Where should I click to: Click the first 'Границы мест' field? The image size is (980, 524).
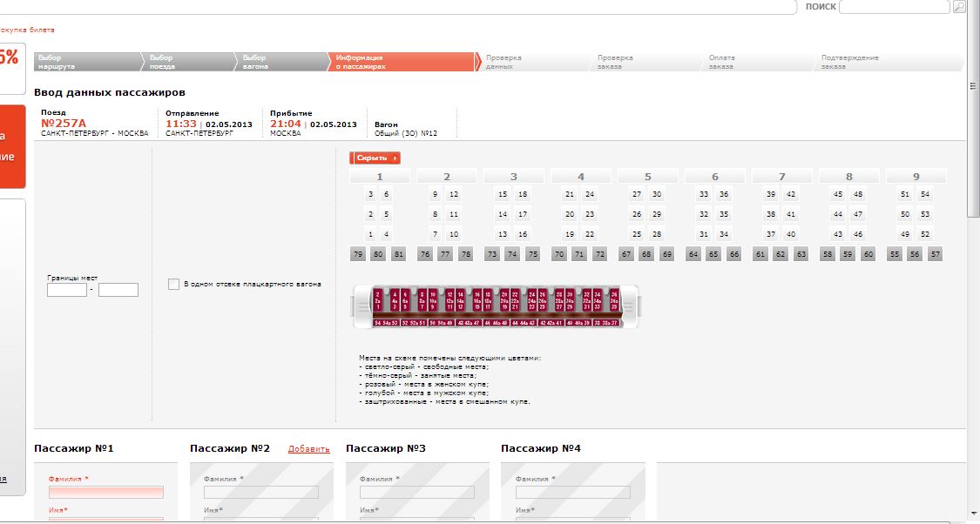(66, 290)
